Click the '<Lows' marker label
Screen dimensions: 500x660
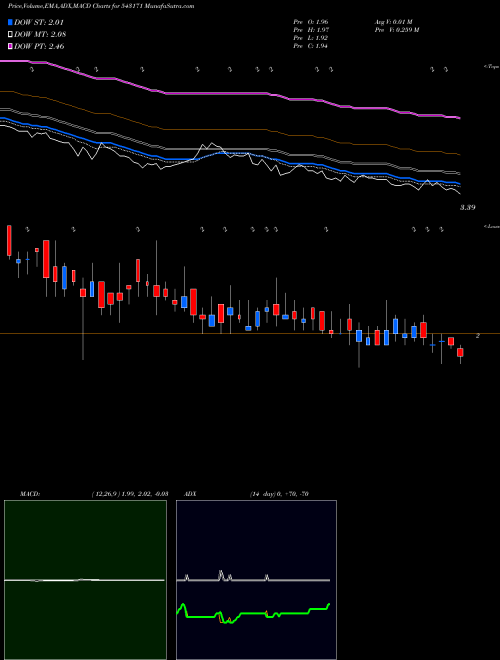tap(491, 226)
